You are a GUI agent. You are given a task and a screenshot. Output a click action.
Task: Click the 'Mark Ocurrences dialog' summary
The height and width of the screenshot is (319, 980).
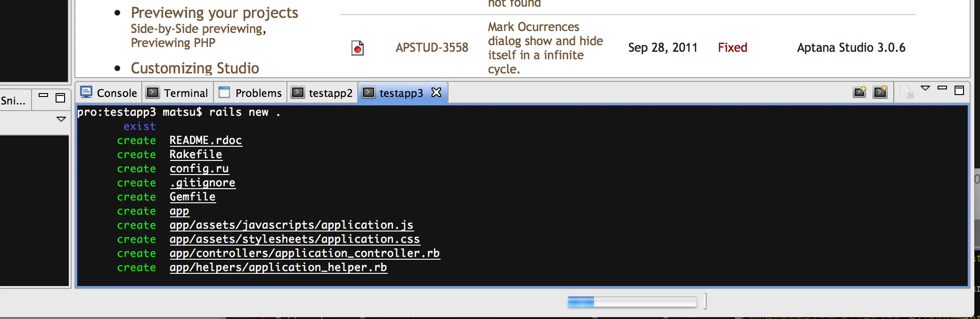click(x=546, y=48)
